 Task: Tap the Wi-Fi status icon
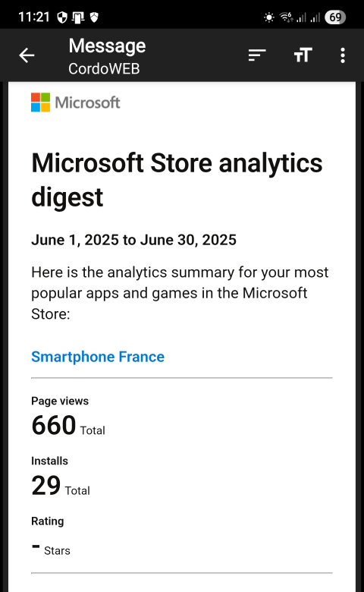[x=286, y=17]
